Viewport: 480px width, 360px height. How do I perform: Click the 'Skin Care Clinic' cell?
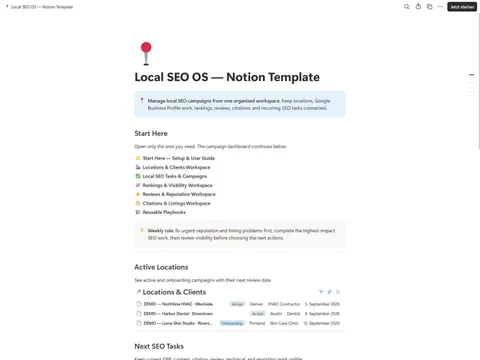284,323
